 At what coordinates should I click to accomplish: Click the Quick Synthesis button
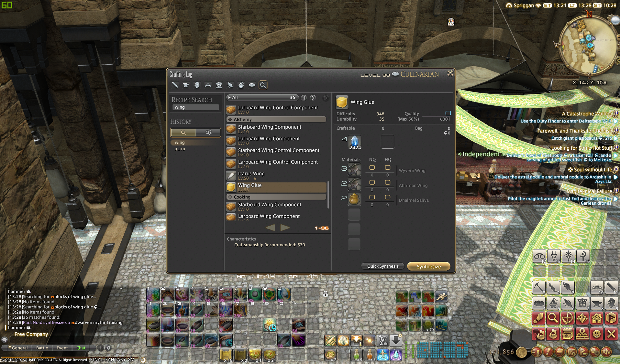point(383,266)
